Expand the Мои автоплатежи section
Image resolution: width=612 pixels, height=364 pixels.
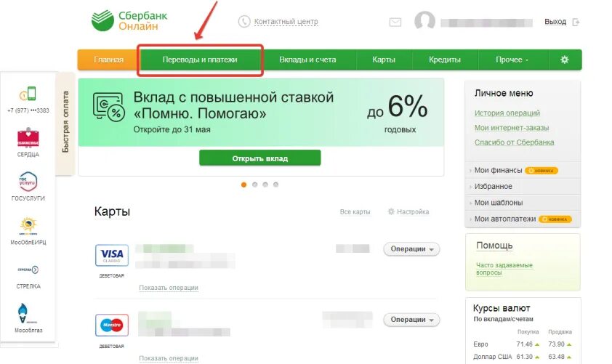(523, 219)
